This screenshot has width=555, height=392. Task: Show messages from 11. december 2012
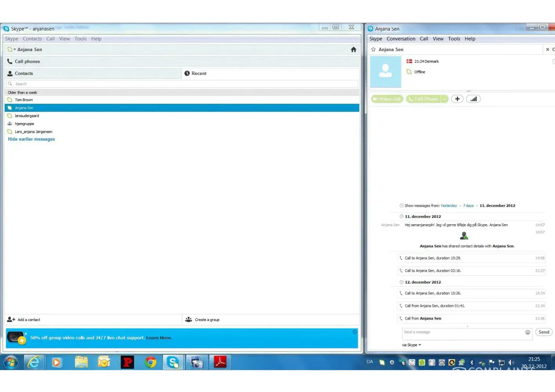pyautogui.click(x=497, y=206)
